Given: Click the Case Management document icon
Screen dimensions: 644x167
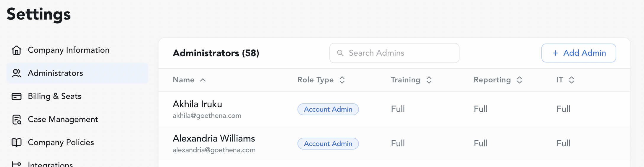Looking at the screenshot, I should [x=17, y=119].
